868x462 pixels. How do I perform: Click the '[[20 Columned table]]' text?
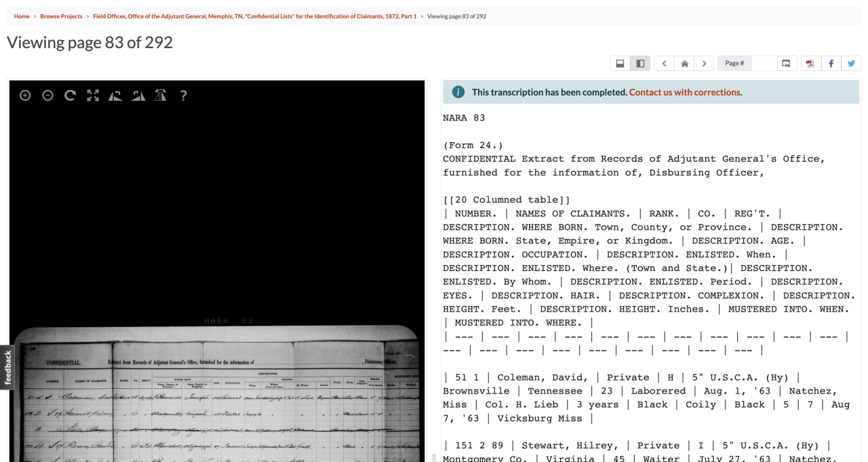507,200
